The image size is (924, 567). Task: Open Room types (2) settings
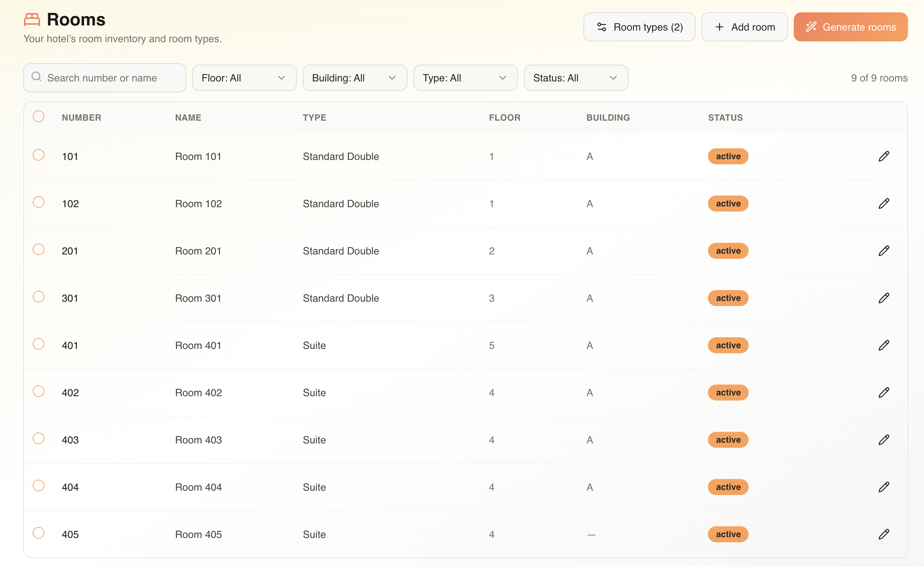click(639, 27)
